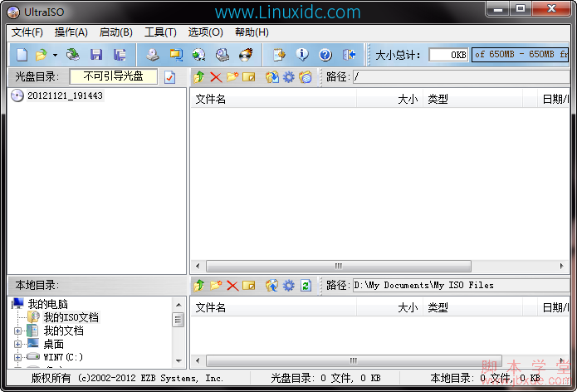Click folder view icon in disc pane toolbar

click(x=305, y=77)
